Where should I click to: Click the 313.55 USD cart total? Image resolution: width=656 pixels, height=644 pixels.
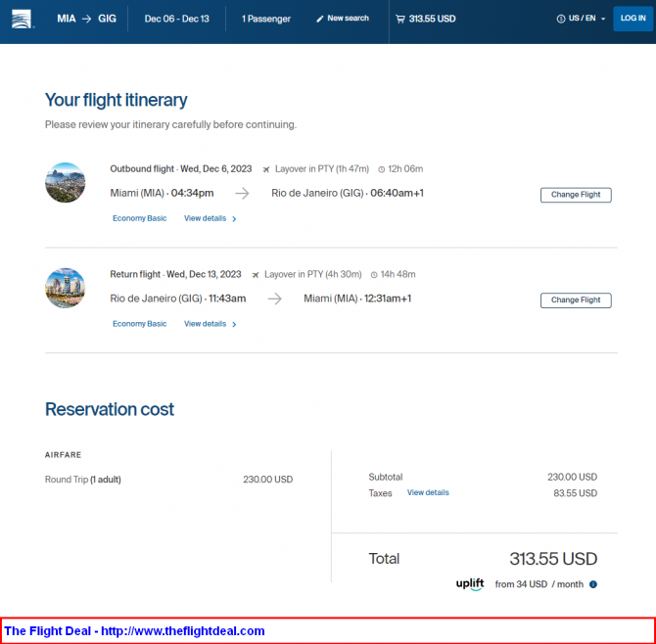432,19
